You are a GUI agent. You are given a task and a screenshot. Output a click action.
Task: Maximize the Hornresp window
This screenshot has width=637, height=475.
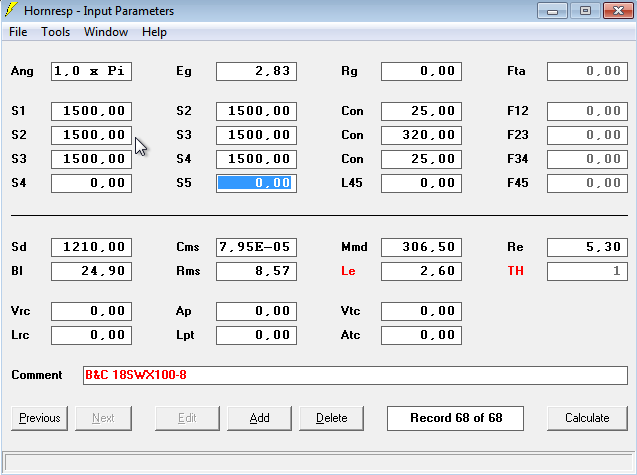(585, 11)
